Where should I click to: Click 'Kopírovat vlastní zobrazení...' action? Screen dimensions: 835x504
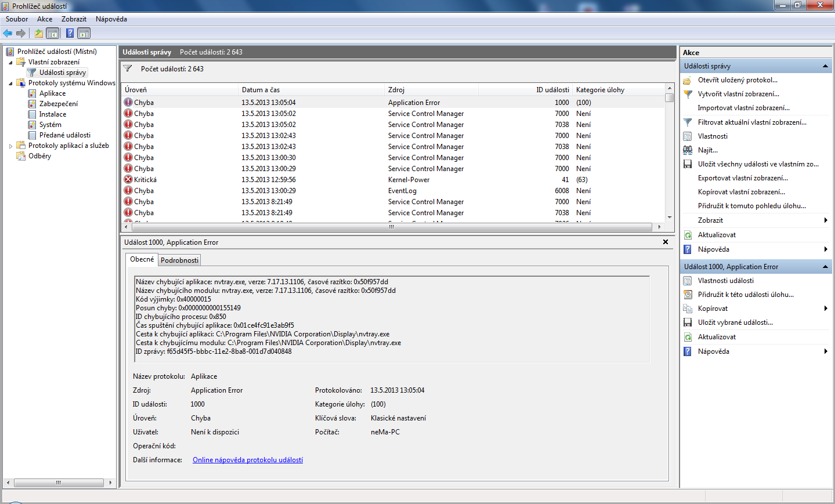(x=742, y=192)
